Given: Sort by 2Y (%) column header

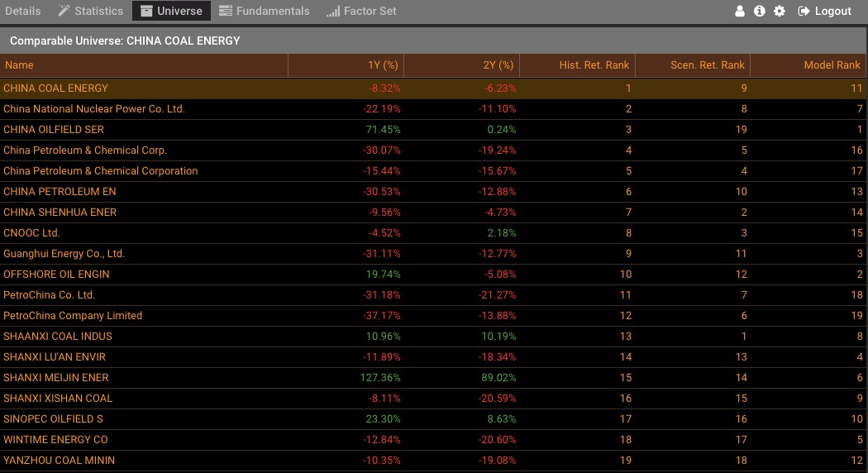Looking at the screenshot, I should 461,65.
